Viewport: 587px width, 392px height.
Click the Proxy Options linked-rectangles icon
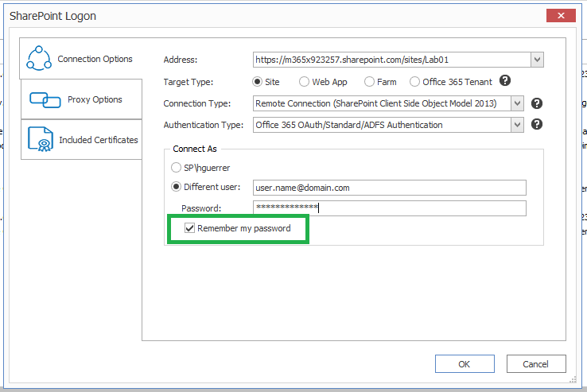pos(45,100)
